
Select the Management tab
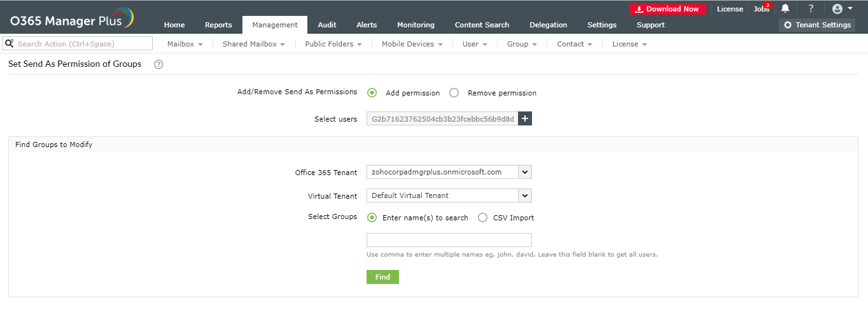point(275,25)
